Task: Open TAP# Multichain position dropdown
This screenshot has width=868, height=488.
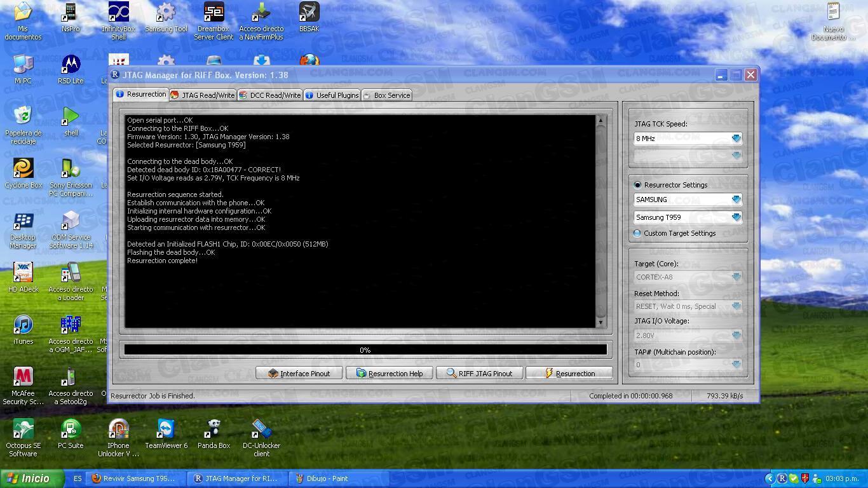Action: coord(688,365)
